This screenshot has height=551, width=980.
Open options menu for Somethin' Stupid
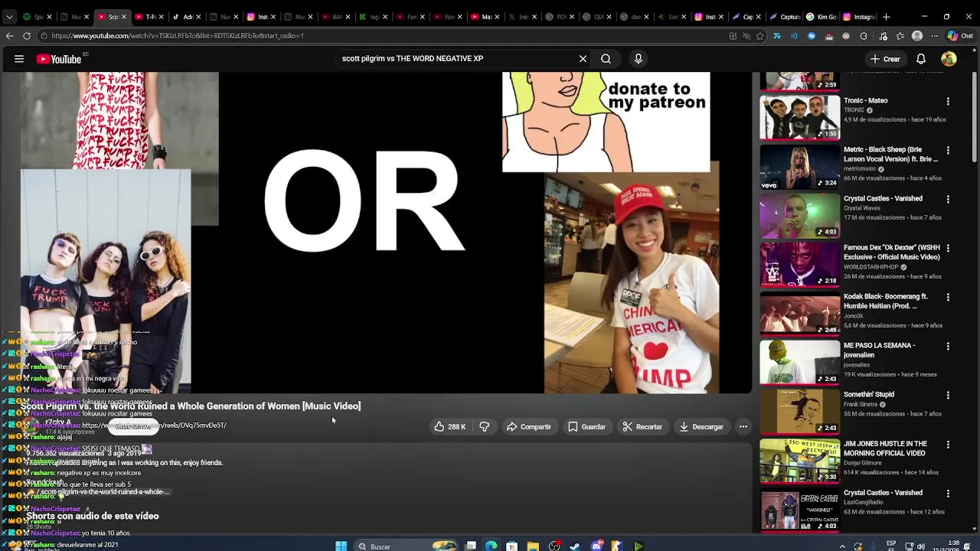pyautogui.click(x=948, y=395)
